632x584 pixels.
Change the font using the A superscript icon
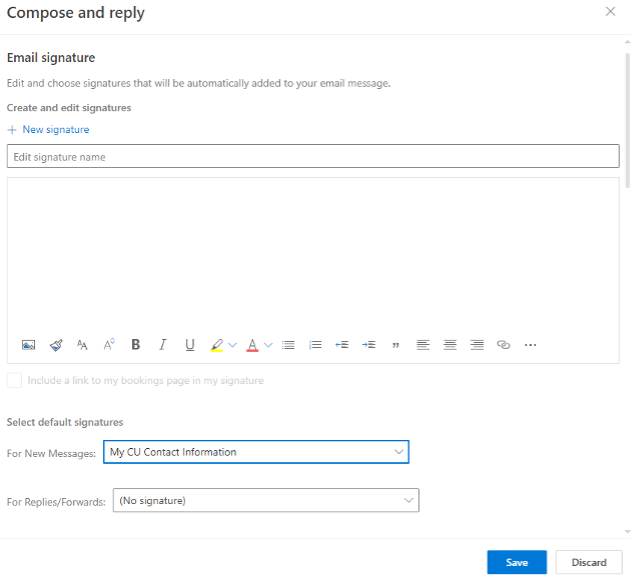(109, 344)
